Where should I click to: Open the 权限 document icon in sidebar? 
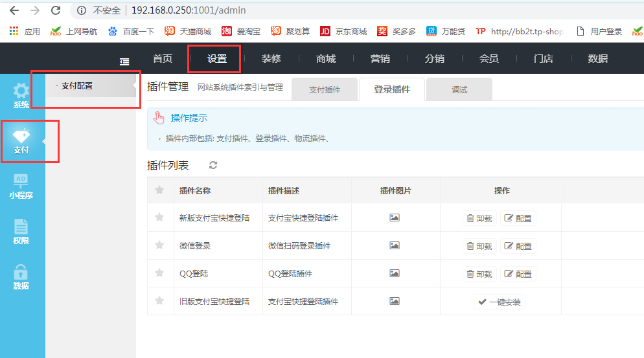point(21,230)
